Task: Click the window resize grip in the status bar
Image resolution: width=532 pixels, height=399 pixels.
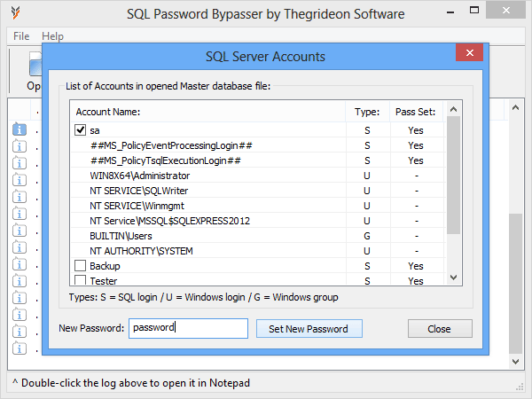Action: pyautogui.click(x=520, y=387)
